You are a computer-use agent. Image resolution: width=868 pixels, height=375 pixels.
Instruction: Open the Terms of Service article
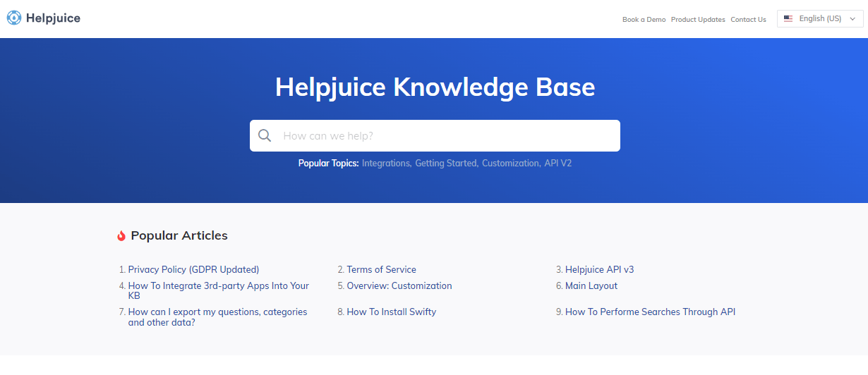(x=381, y=269)
